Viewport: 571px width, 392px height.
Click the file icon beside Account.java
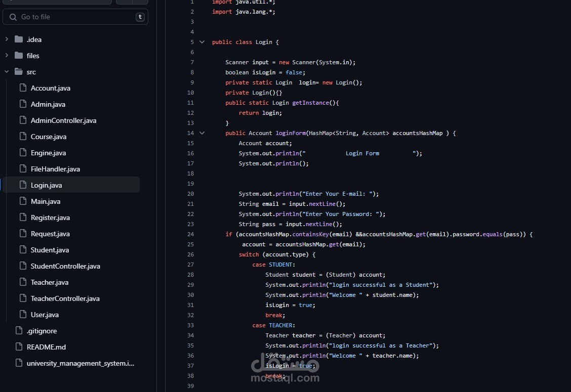coord(23,88)
